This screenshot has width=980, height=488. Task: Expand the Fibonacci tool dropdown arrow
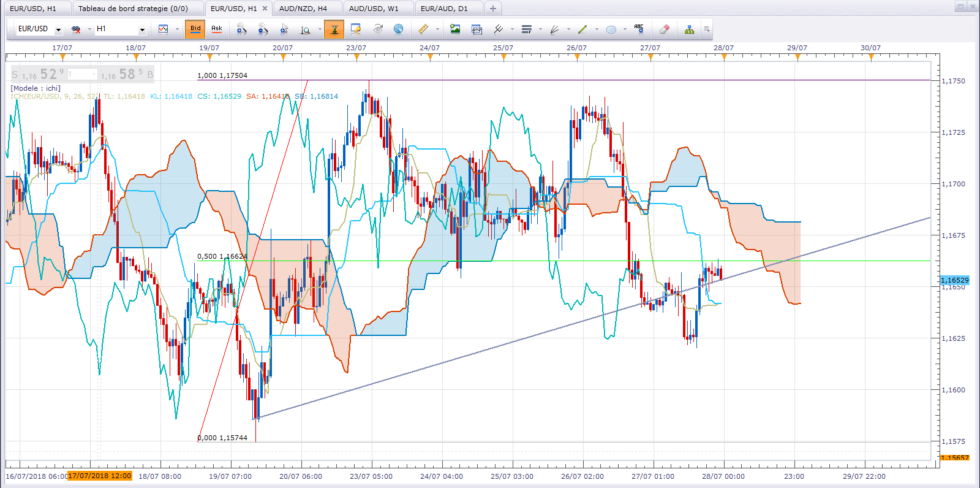tap(540, 29)
